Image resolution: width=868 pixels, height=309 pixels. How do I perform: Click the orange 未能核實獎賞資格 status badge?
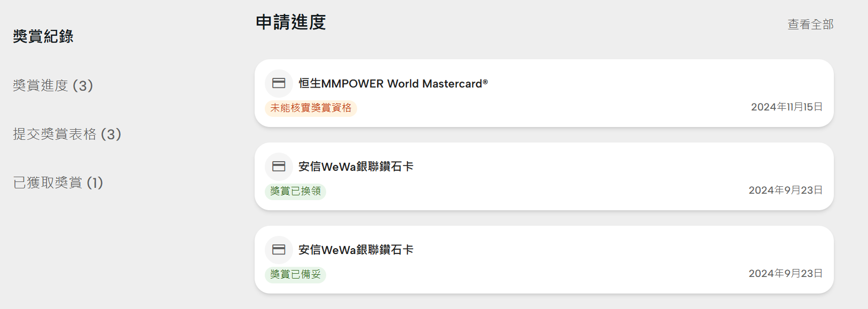[x=311, y=108]
